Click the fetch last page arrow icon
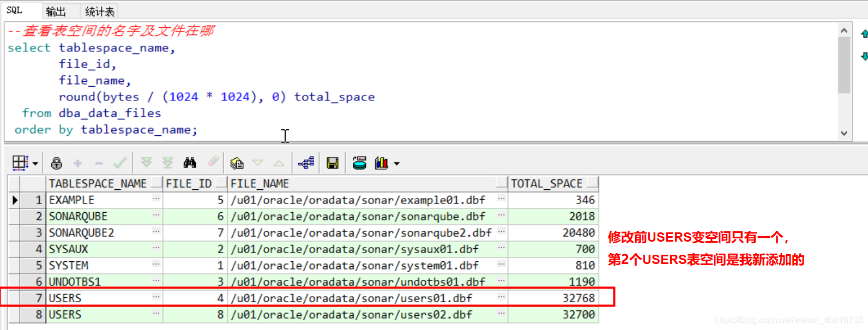Screen dimensions: 868x330 pyautogui.click(x=168, y=163)
